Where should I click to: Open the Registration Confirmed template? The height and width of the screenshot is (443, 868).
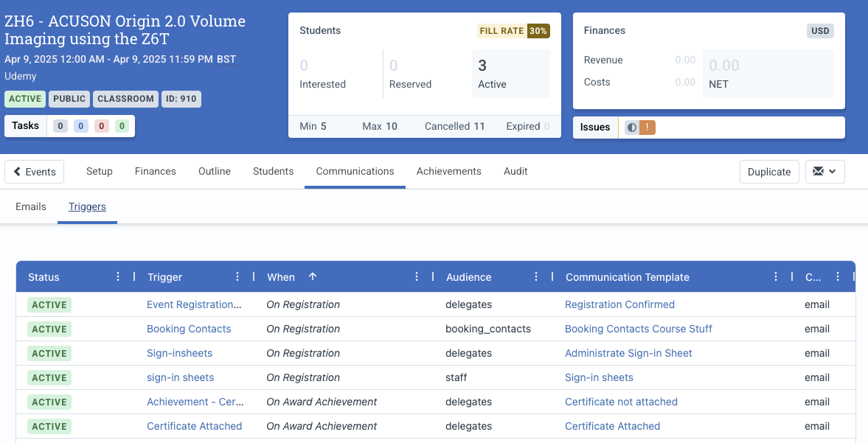click(x=619, y=304)
